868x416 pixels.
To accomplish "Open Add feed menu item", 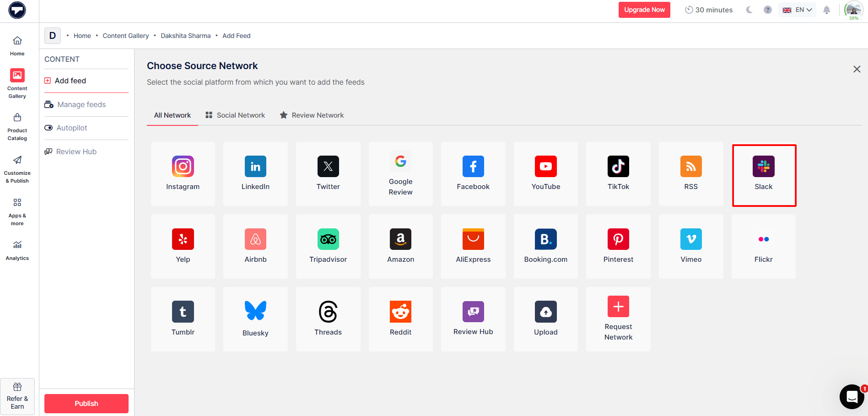I will click(x=86, y=81).
